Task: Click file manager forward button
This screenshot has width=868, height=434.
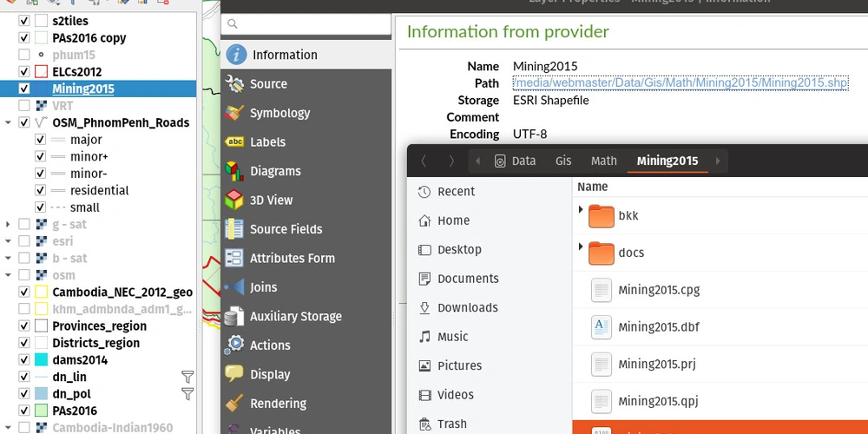Action: click(x=451, y=161)
